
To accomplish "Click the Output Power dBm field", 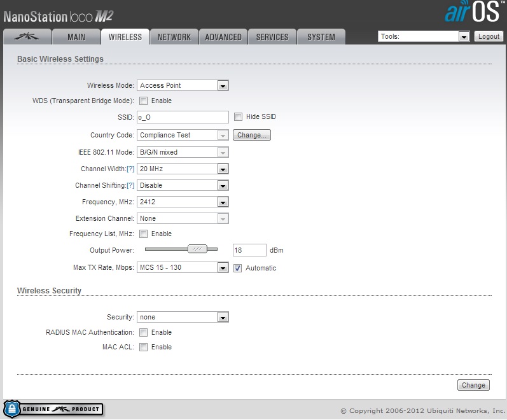I will coord(249,250).
